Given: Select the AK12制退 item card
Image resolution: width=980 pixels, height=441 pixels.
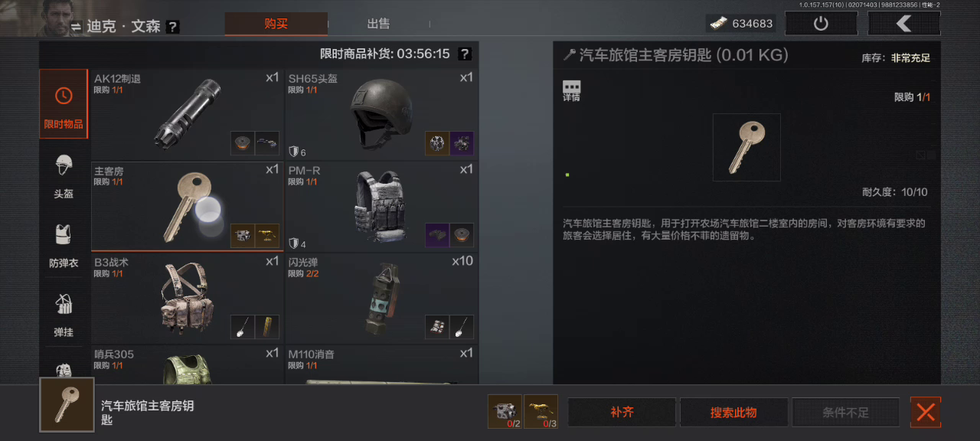Looking at the screenshot, I should click(187, 113).
